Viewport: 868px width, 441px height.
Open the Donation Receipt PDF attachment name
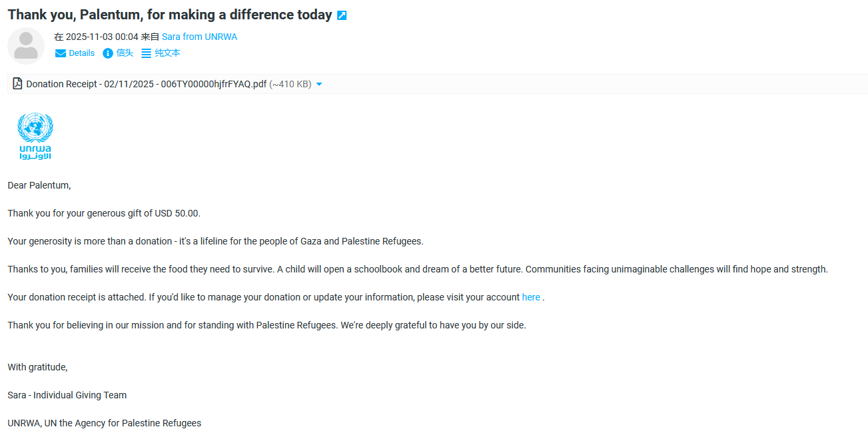tap(147, 84)
